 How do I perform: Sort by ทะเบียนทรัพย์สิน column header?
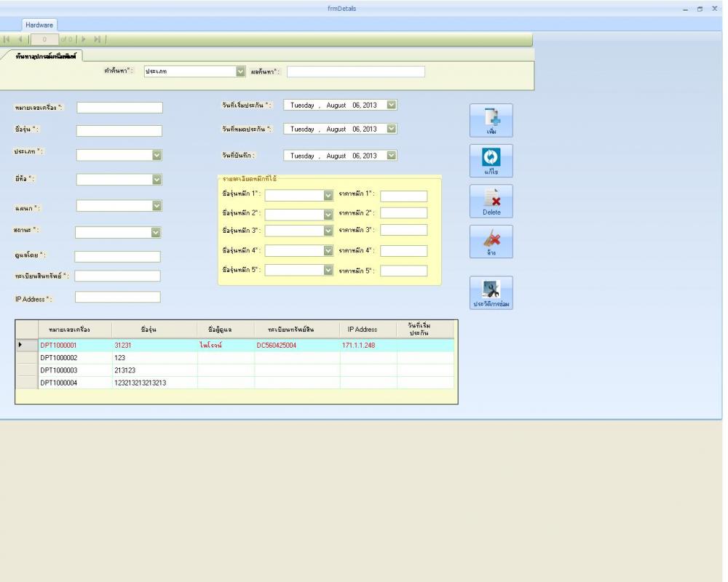(x=297, y=330)
